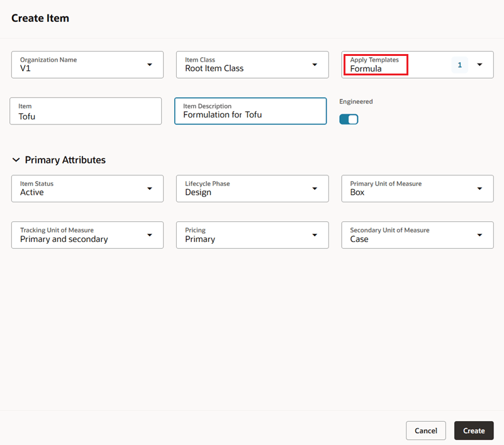Open the Organization Name dropdown arrow
The height and width of the screenshot is (445, 504).
[150, 65]
